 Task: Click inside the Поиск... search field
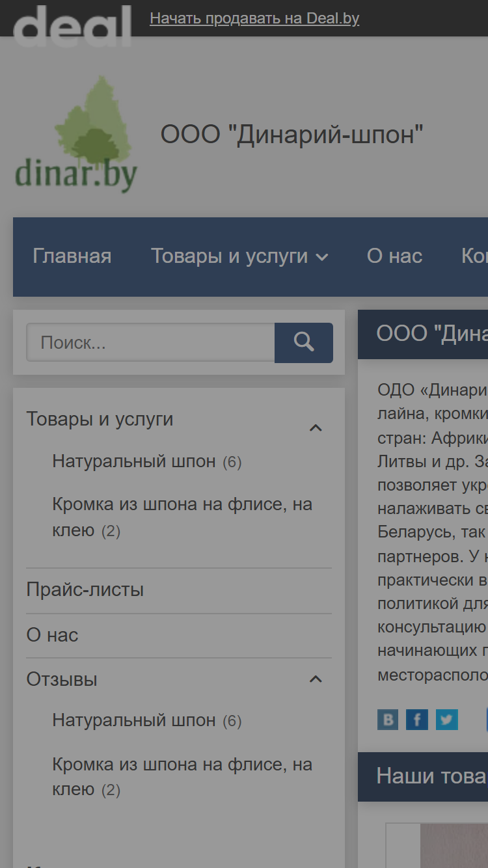[150, 342]
